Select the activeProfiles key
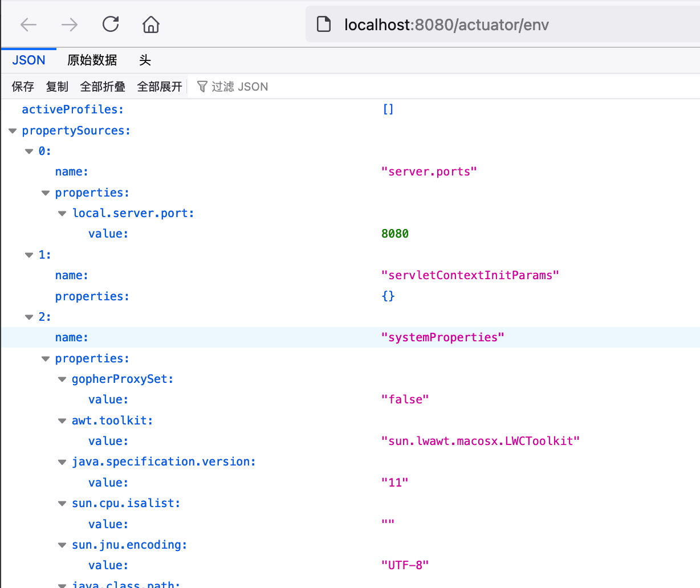The width and height of the screenshot is (700, 588). 72,109
